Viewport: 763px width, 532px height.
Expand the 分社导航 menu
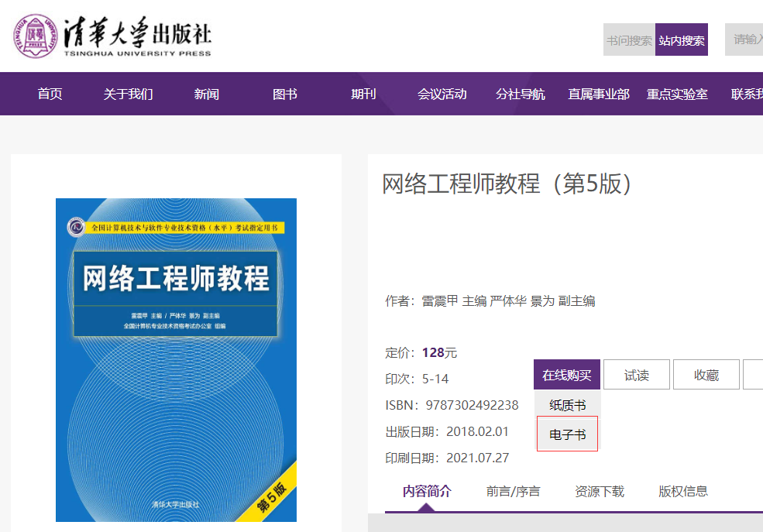coord(521,94)
